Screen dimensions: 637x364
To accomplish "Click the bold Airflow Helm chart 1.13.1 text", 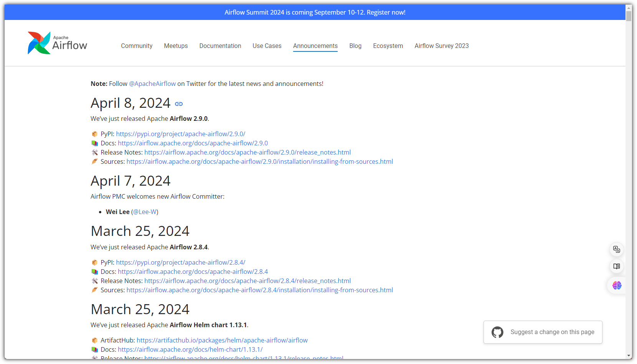I will (208, 325).
